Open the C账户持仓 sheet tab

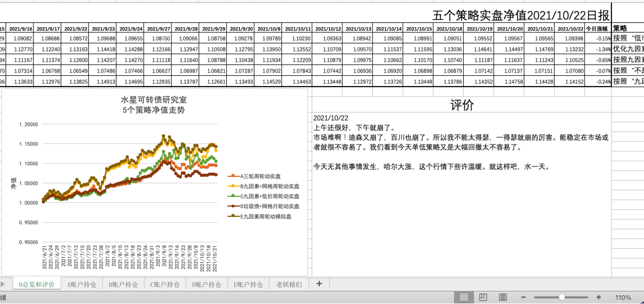(x=165, y=285)
